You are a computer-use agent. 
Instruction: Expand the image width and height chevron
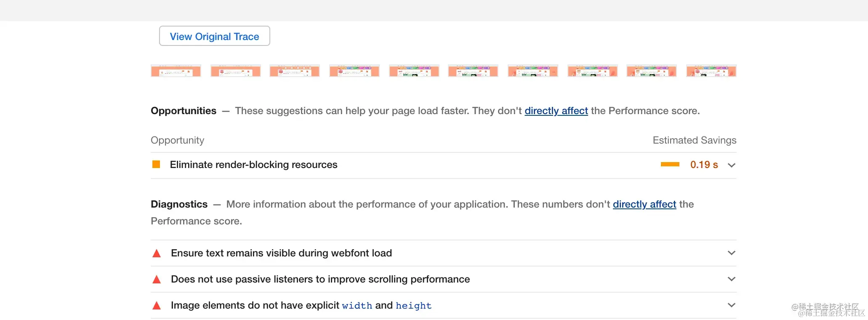point(732,305)
